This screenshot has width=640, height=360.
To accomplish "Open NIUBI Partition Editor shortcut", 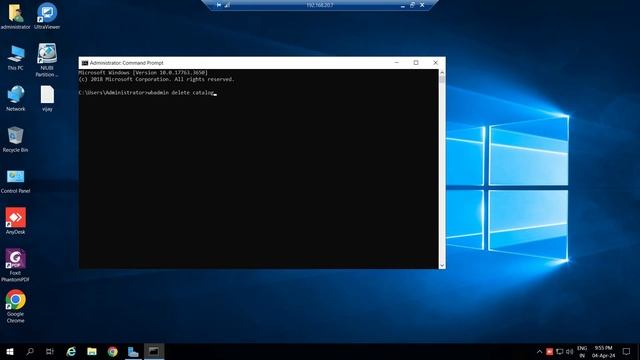I will 47,60.
